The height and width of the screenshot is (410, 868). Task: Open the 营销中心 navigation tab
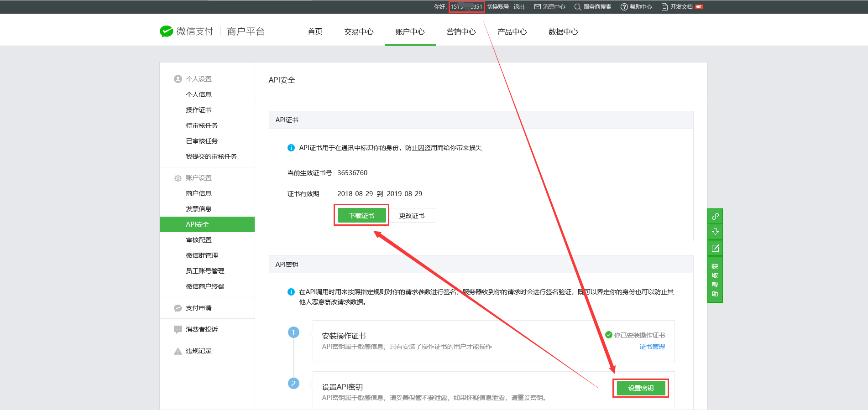[461, 31]
